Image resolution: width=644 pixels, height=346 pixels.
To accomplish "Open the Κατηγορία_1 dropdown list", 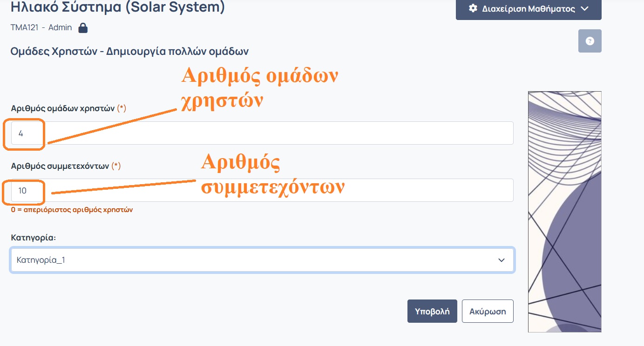I will pos(262,260).
